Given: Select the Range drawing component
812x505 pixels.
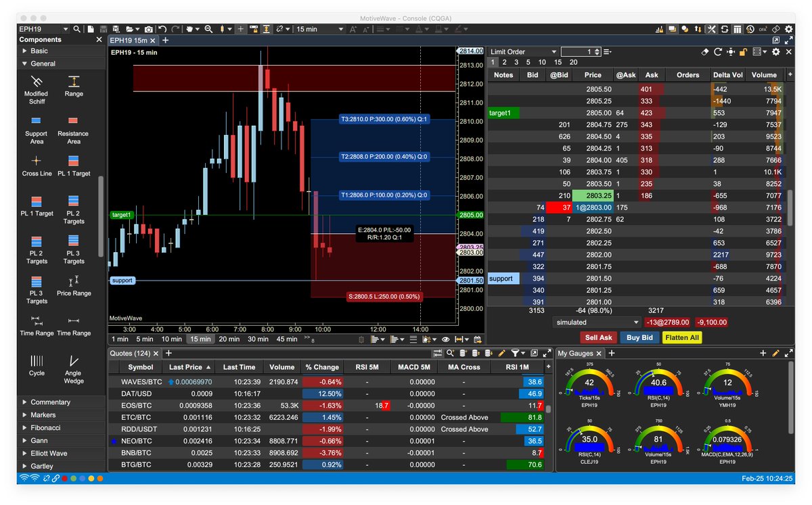Looking at the screenshot, I should pyautogui.click(x=74, y=86).
